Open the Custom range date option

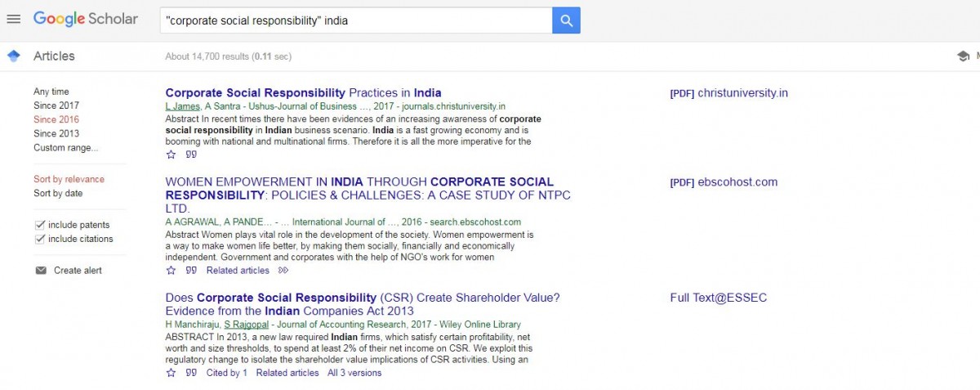click(65, 148)
